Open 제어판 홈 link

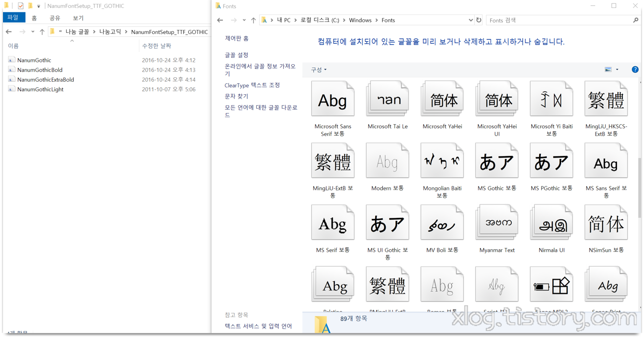pyautogui.click(x=236, y=38)
